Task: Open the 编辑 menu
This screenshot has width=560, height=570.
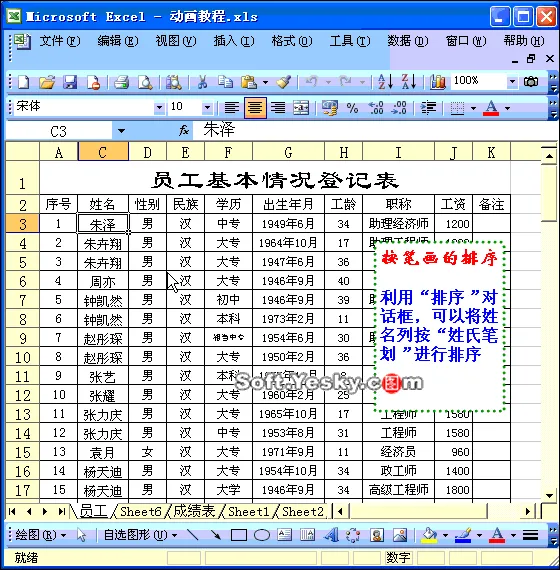Action: [117, 41]
